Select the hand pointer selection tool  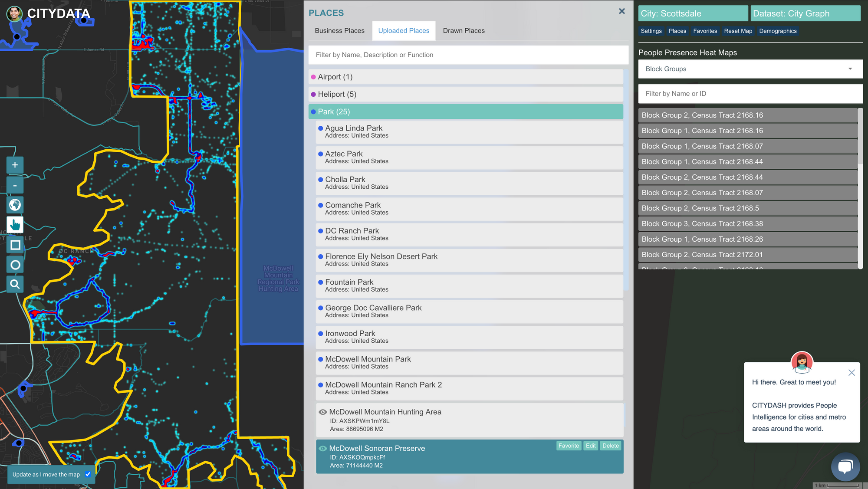pyautogui.click(x=15, y=225)
